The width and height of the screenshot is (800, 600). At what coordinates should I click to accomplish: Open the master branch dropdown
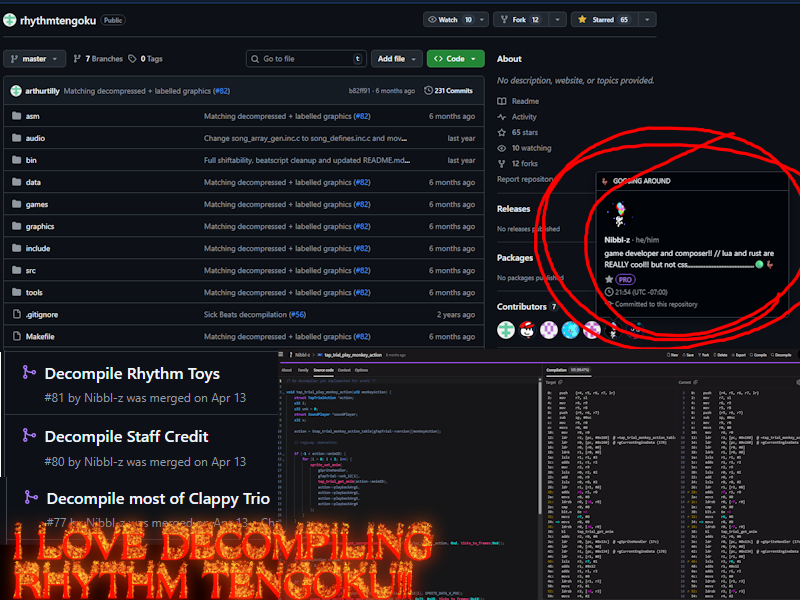34,59
